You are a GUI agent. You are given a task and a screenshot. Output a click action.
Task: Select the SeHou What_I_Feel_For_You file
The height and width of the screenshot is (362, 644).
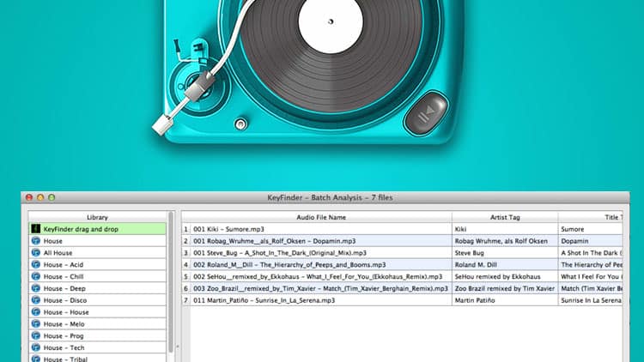coord(321,276)
